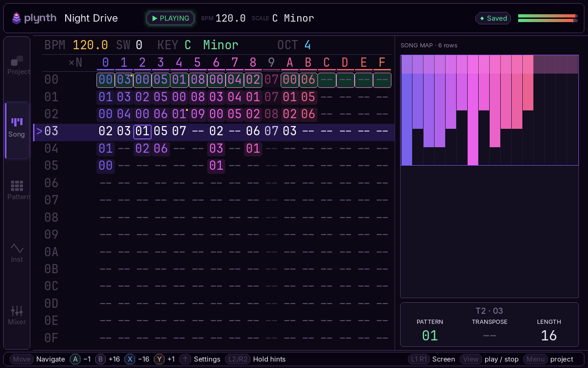
Task: Click the Night Drive project title
Action: (x=91, y=18)
